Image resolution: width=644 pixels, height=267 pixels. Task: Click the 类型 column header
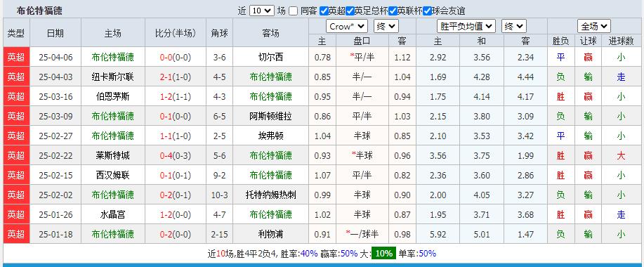16,33
